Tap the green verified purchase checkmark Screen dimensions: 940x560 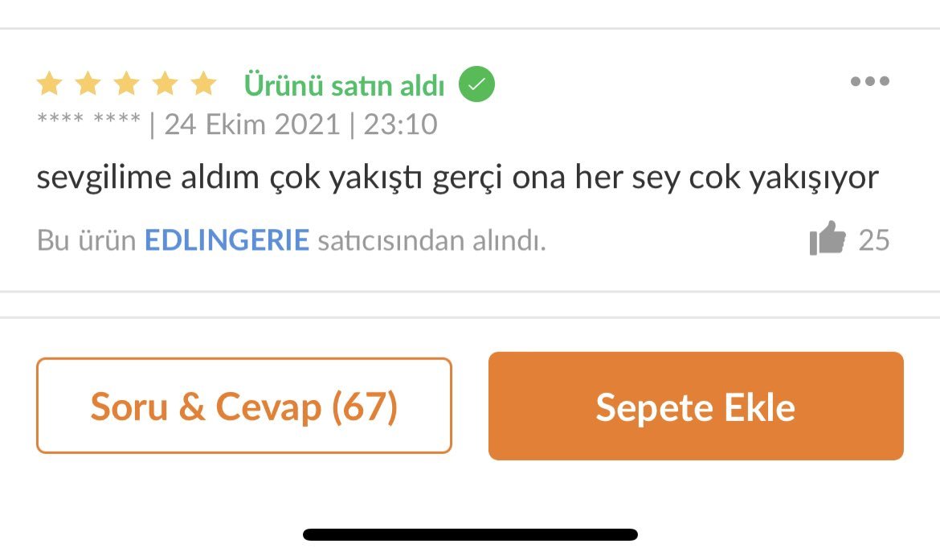click(x=476, y=84)
